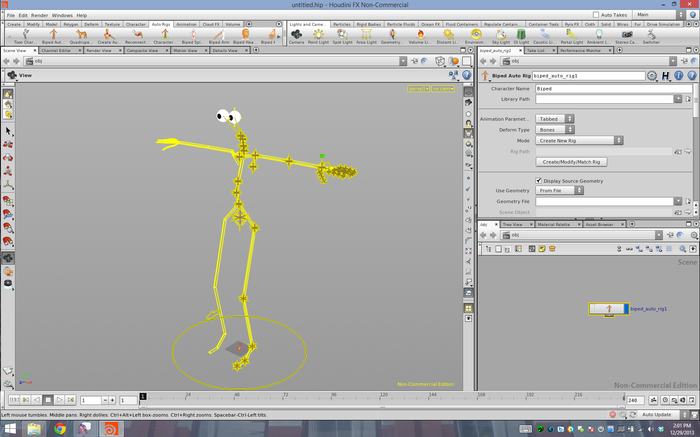Select the biped_auto_rig1 node

[608, 308]
